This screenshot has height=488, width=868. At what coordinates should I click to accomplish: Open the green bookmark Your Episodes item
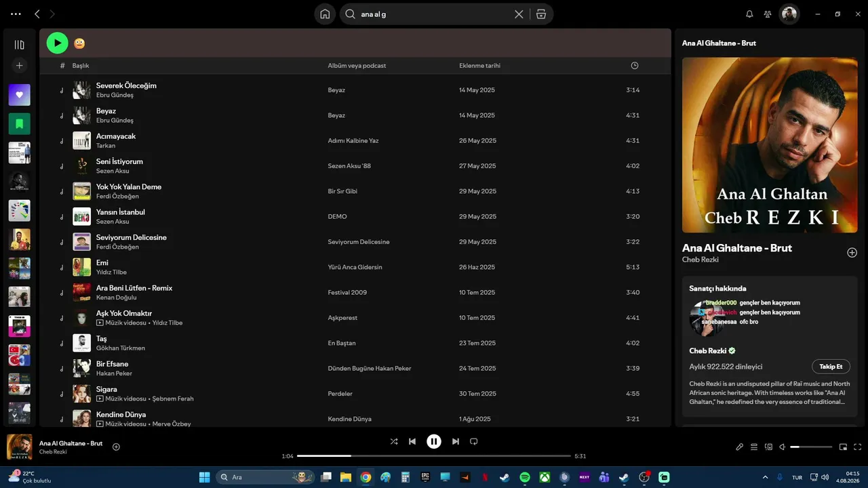[x=19, y=124]
